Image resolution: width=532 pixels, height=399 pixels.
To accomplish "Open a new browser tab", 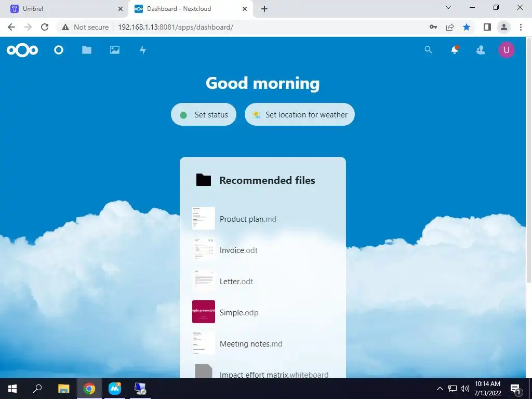I will 264,9.
